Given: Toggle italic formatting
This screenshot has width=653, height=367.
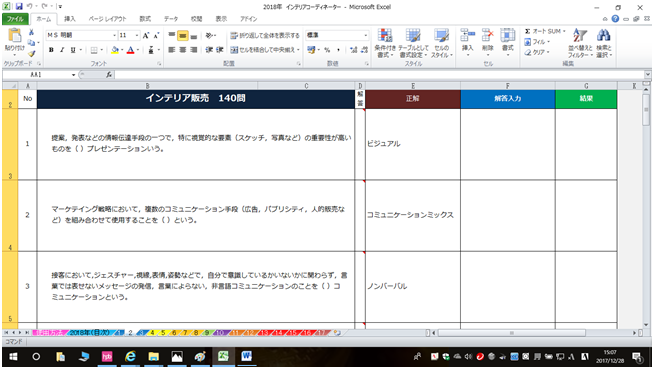Looking at the screenshot, I should click(62, 50).
